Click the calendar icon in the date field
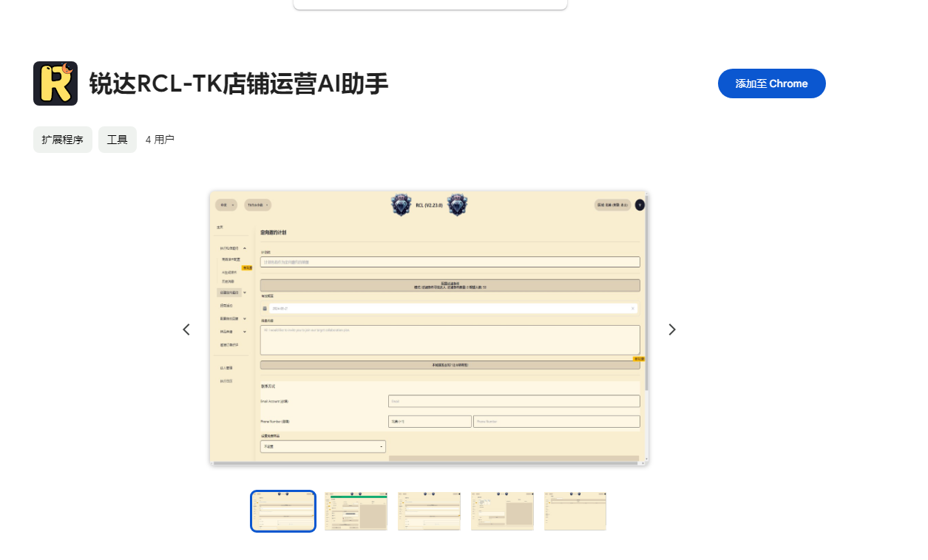Screen dimensions: 928x560 [x=265, y=308]
